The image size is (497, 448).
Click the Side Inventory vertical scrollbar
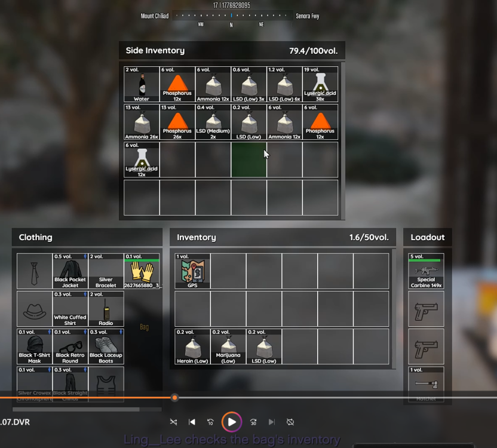pyautogui.click(x=343, y=141)
